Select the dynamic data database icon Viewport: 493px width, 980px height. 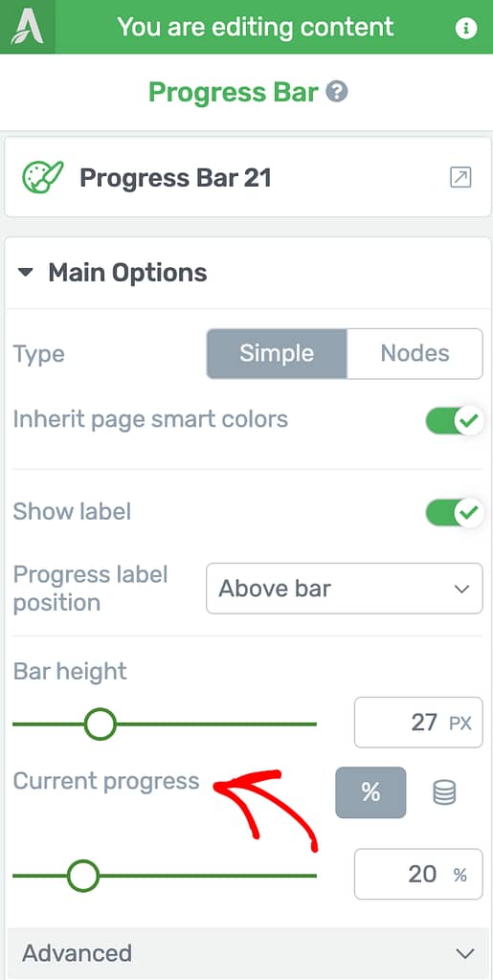tap(444, 792)
